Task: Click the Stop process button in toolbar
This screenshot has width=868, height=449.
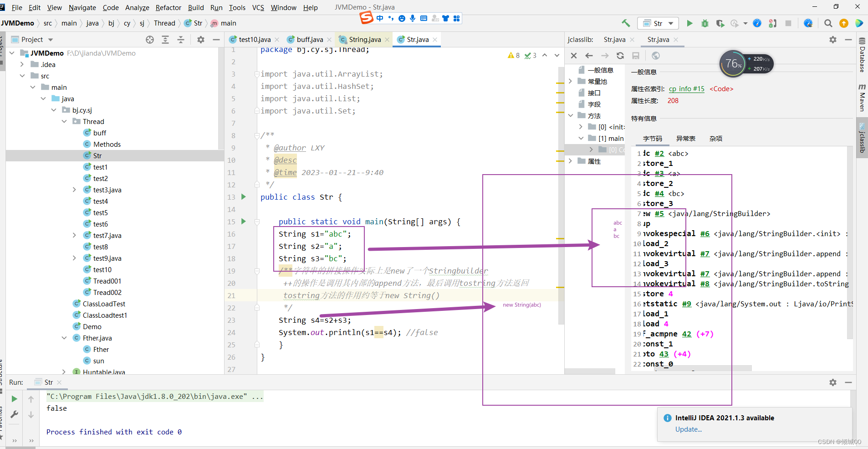Action: pyautogui.click(x=788, y=23)
